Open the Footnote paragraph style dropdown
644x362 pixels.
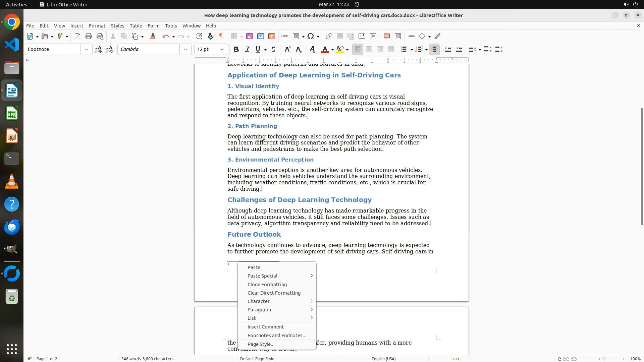(x=86, y=50)
